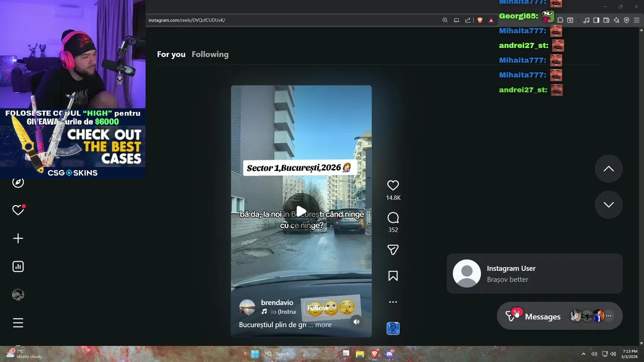The width and height of the screenshot is (644, 362).
Task: Open profile avatar in the Instagram sidebar
Action: coord(18,295)
